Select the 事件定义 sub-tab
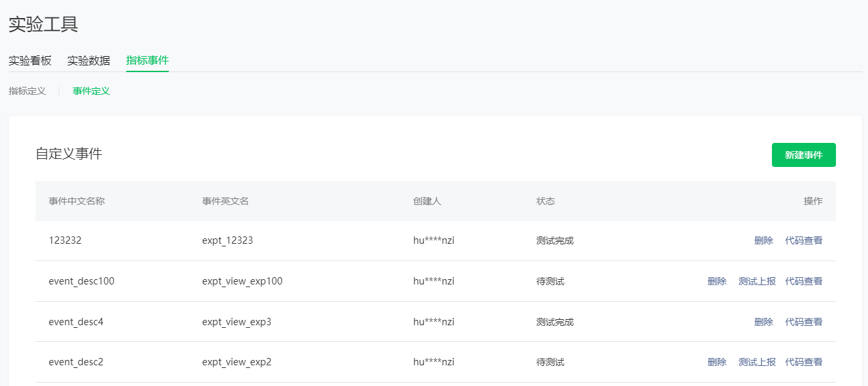This screenshot has height=386, width=868. coord(91,91)
